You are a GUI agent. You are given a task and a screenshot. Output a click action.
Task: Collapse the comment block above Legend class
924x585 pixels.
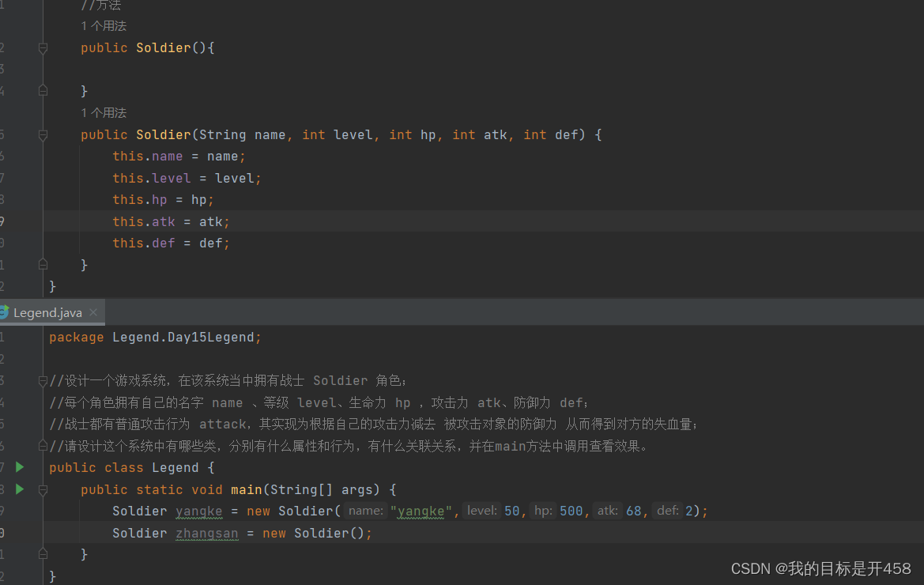pos(43,381)
